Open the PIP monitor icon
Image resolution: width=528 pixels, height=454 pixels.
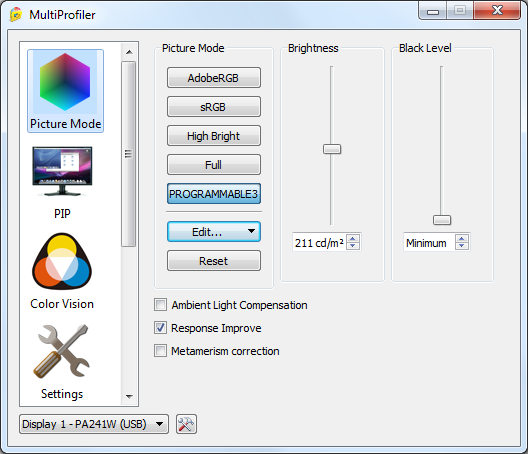tap(62, 171)
